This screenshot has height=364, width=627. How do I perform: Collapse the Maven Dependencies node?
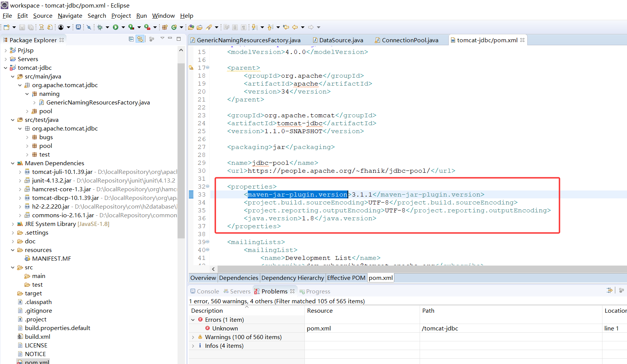click(12, 163)
